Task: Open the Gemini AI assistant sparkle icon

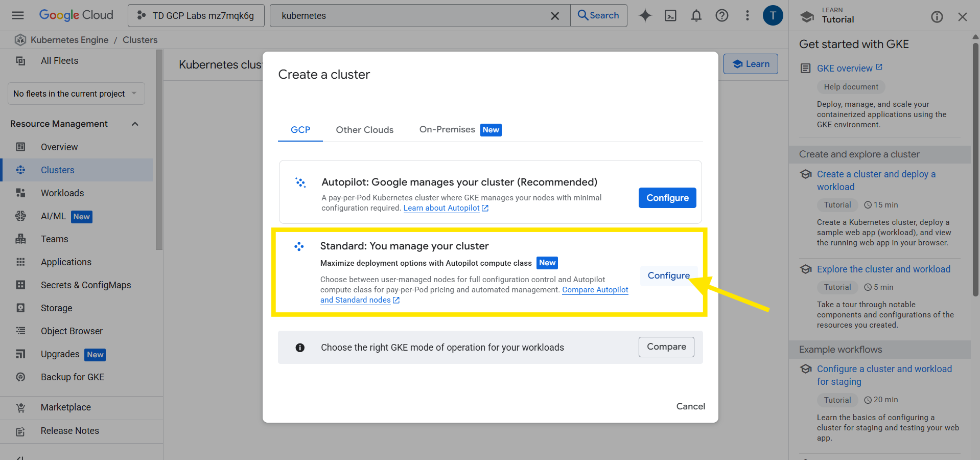Action: [x=645, y=16]
